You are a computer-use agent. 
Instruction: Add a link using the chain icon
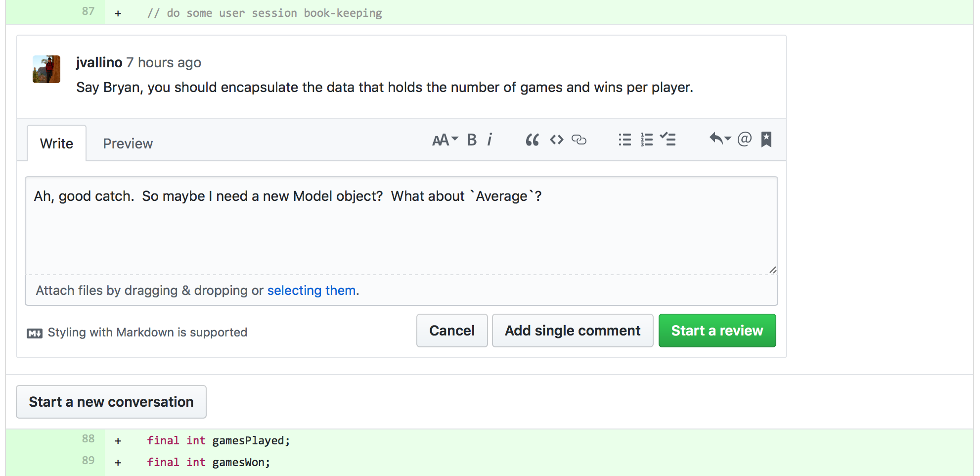pyautogui.click(x=579, y=140)
